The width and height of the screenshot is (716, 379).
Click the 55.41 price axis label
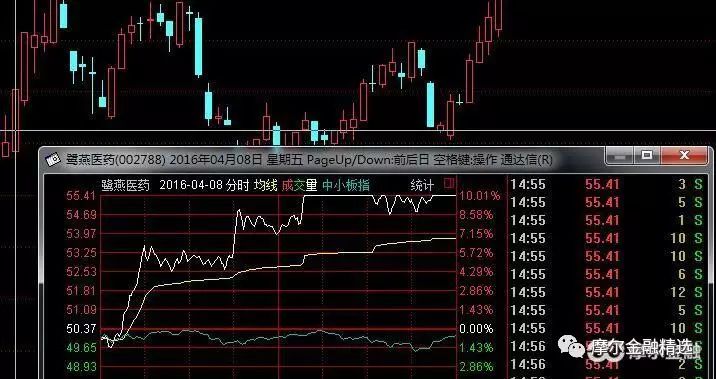pyautogui.click(x=81, y=196)
